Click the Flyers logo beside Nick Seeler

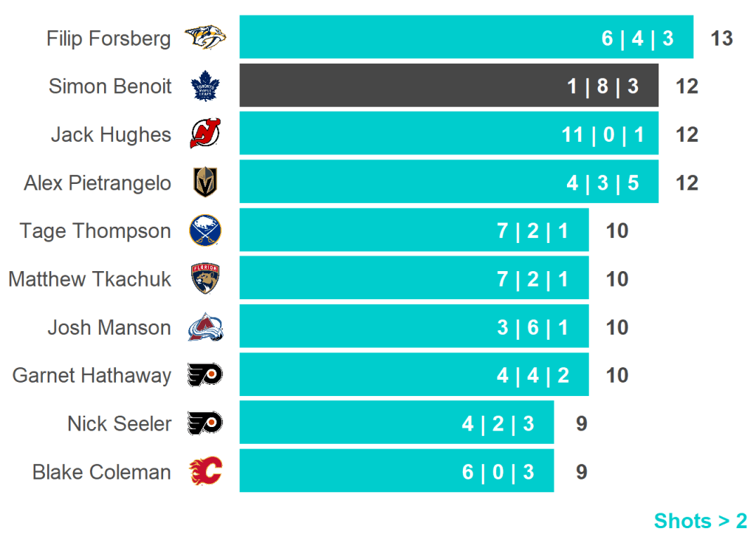pos(205,423)
